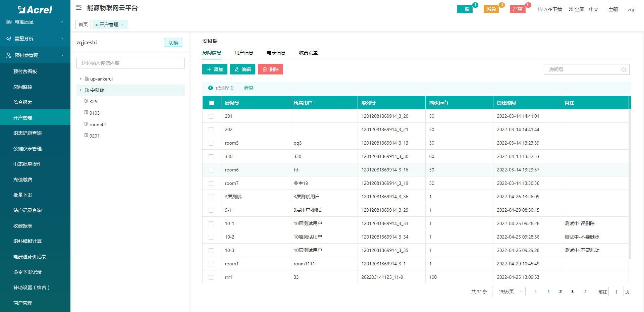This screenshot has height=312, width=644.
Task: Open the 15条/页 page size dropdown
Action: point(508,292)
